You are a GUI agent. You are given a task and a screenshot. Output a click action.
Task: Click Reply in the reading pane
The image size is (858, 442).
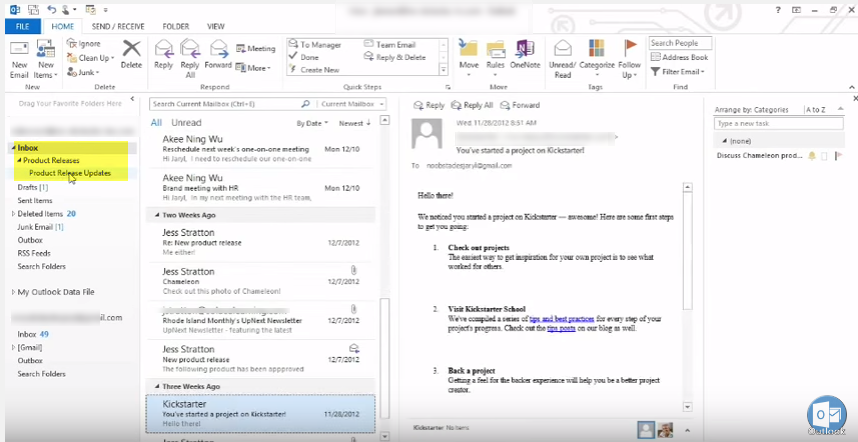click(429, 105)
